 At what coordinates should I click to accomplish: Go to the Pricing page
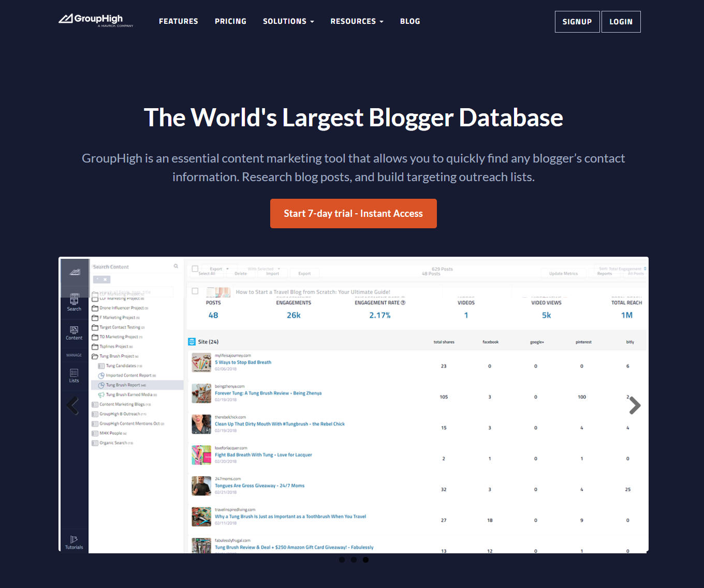230,21
